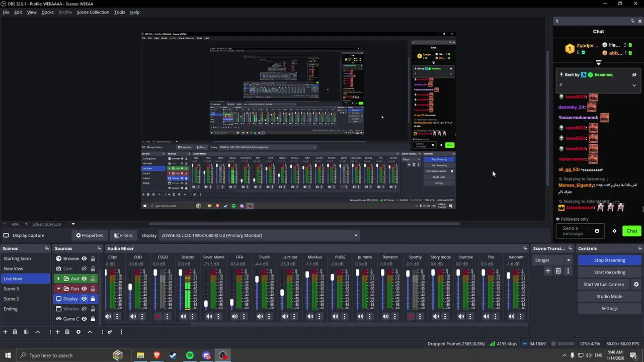The width and height of the screenshot is (644, 362).
Task: Click Start Virtual Camera button
Action: (x=603, y=284)
